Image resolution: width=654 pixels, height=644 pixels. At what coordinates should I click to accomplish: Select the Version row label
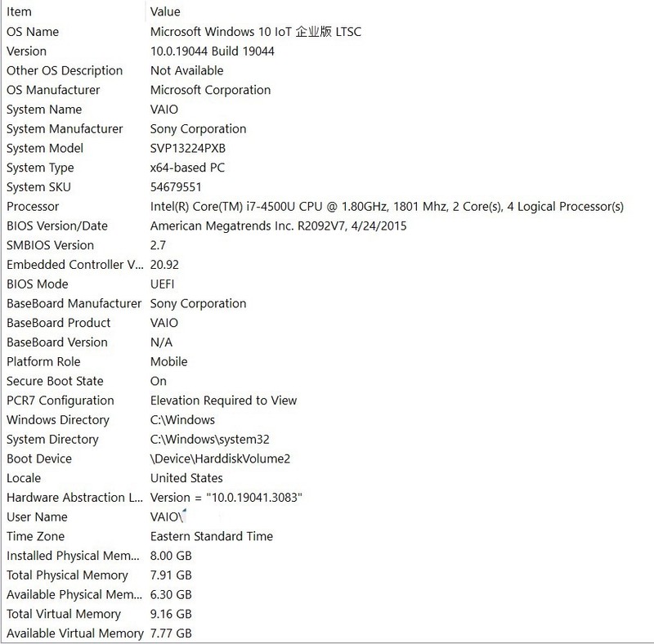[x=26, y=51]
